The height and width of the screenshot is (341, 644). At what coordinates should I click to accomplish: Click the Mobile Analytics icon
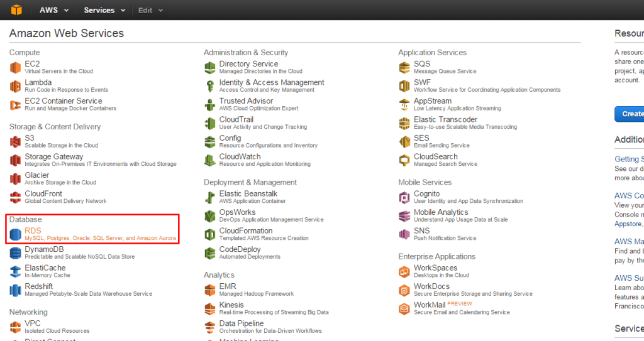click(x=404, y=216)
